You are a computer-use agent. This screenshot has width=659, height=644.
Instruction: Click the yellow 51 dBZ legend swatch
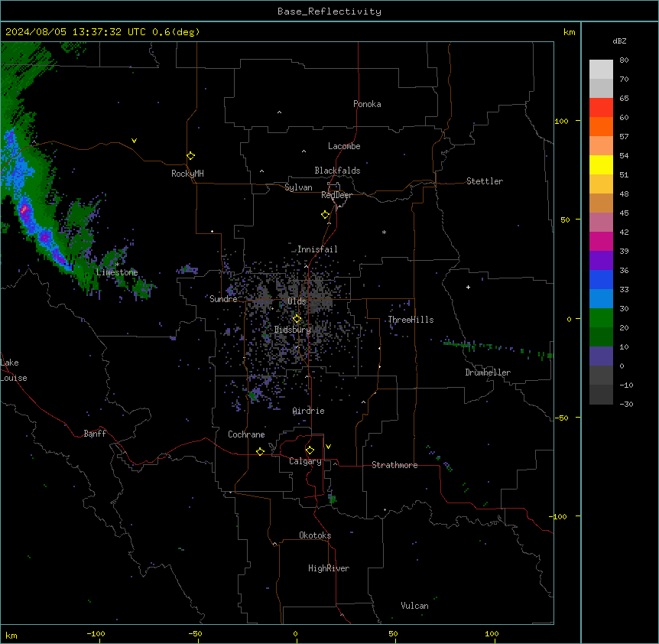601,164
